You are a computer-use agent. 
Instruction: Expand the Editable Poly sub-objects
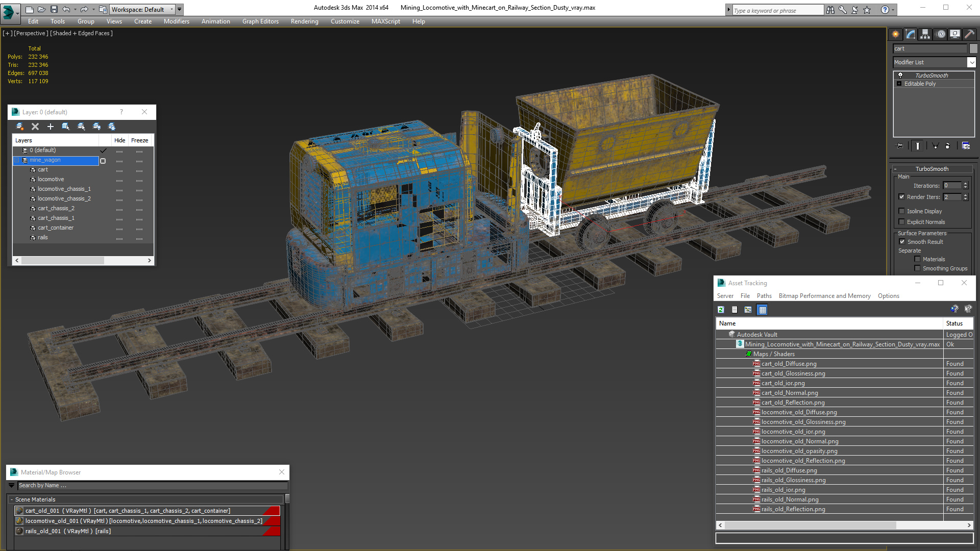(899, 84)
